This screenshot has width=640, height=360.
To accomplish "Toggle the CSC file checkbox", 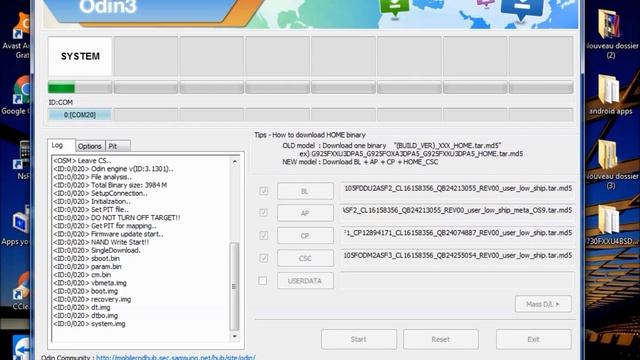I will (264, 258).
